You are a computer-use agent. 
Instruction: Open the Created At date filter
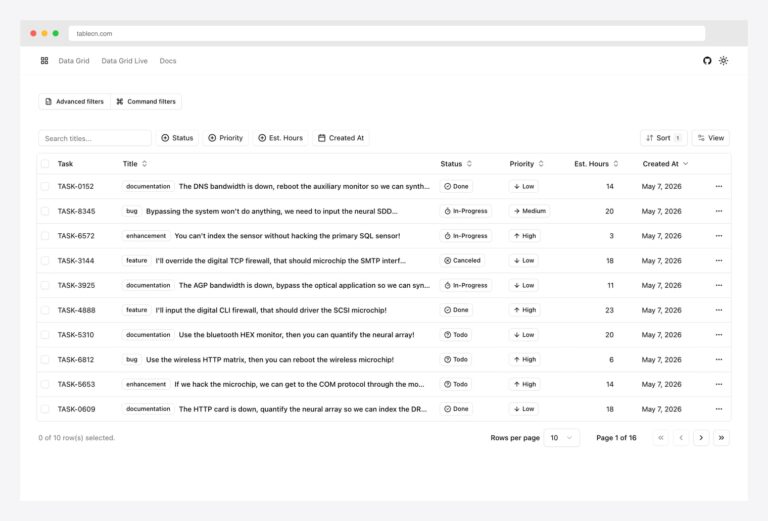click(x=341, y=138)
